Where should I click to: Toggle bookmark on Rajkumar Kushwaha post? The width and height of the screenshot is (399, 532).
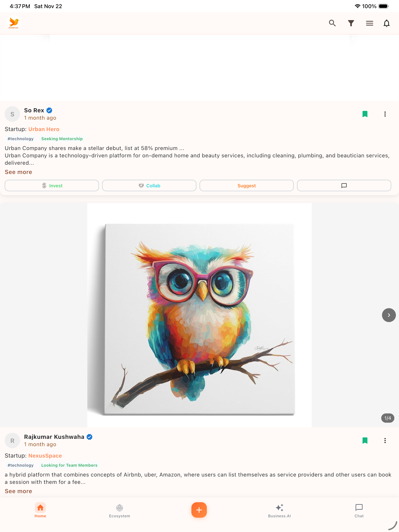[365, 440]
